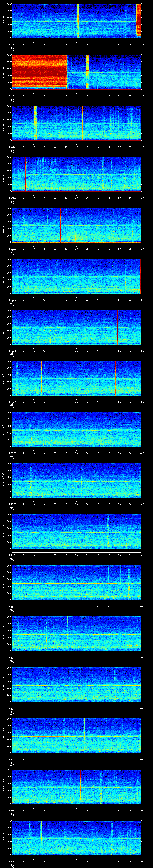Viewport: 153px width, 868px height.
Task: Click the red line near 24 s in the 11:11:00 panel
Action: point(64,531)
